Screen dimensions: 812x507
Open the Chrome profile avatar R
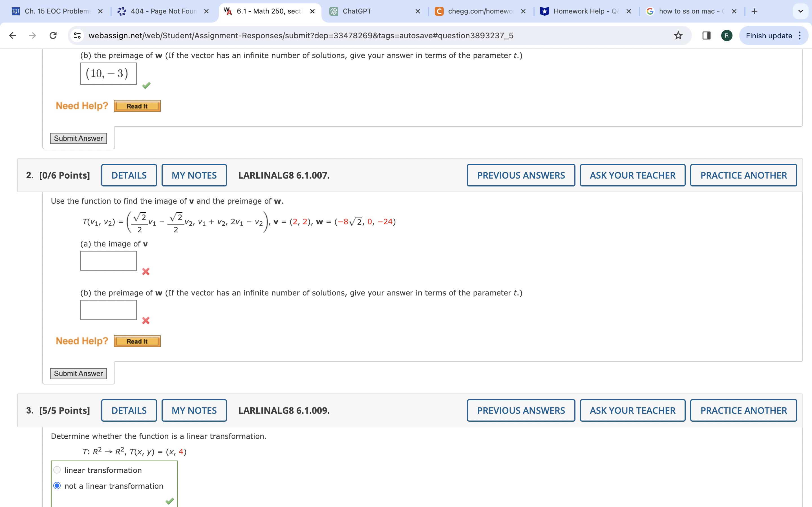(x=727, y=35)
